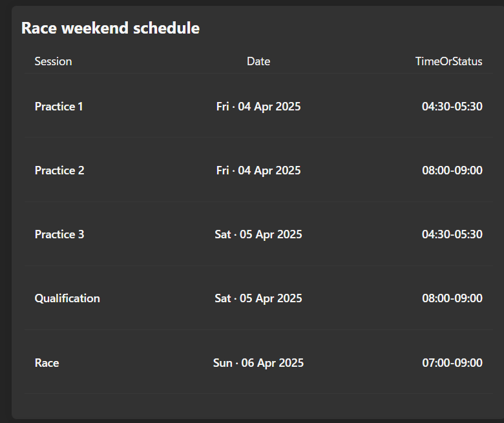Click Race time 07:00-09:00
The width and height of the screenshot is (504, 423).
point(452,362)
